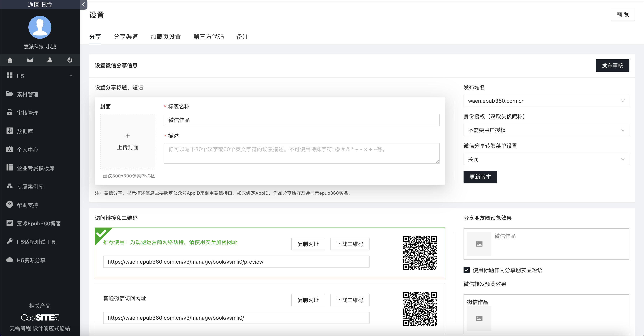Open 发布域名 dropdown
644x336 pixels.
point(546,101)
